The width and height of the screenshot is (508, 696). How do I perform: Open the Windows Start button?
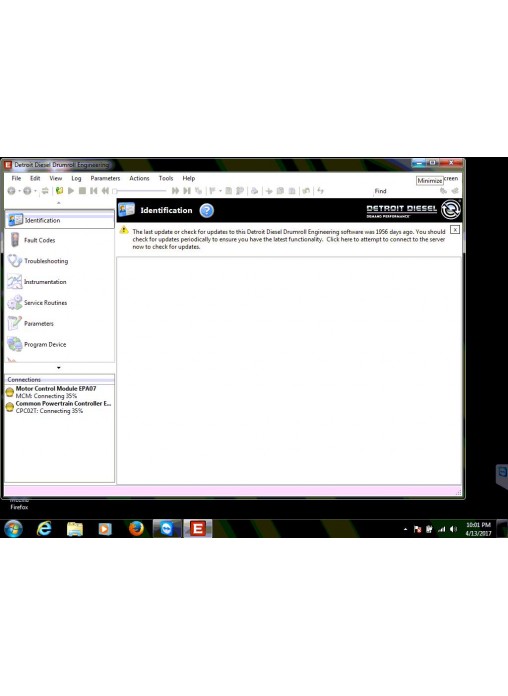(x=13, y=529)
